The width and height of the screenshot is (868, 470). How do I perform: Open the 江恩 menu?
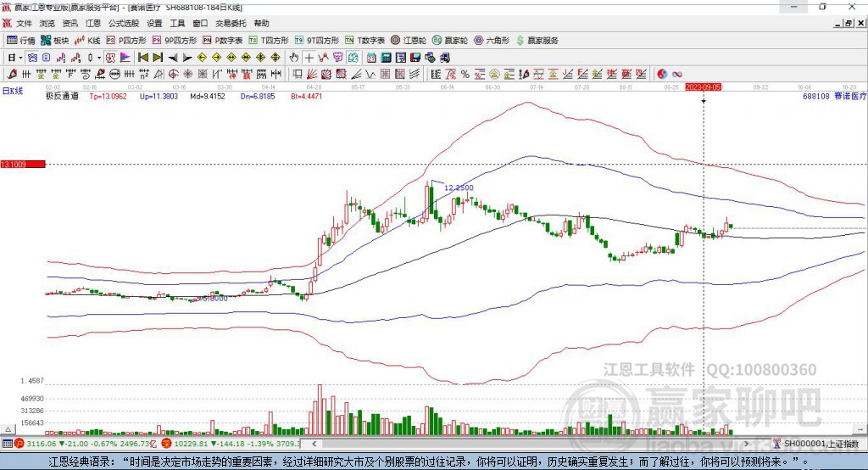click(x=93, y=23)
